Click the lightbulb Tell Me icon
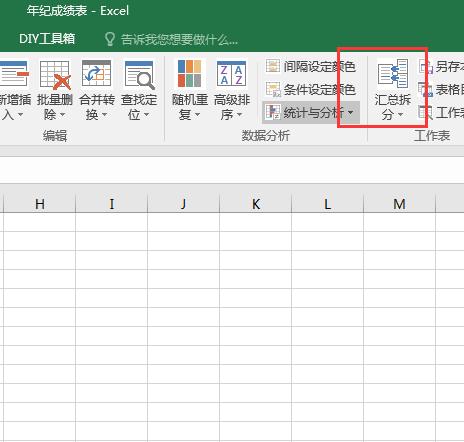464x442 pixels. (110, 39)
